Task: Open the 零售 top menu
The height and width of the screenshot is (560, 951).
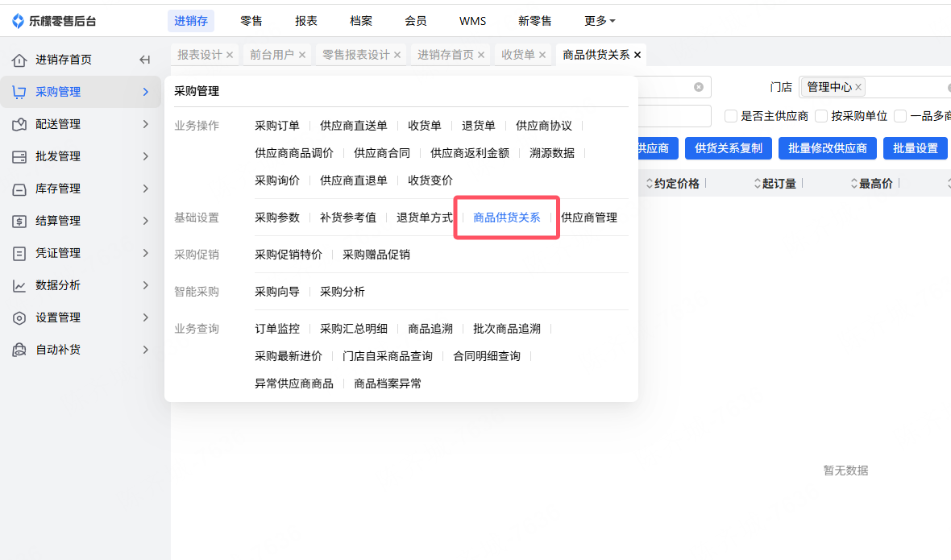Action: coord(251,21)
